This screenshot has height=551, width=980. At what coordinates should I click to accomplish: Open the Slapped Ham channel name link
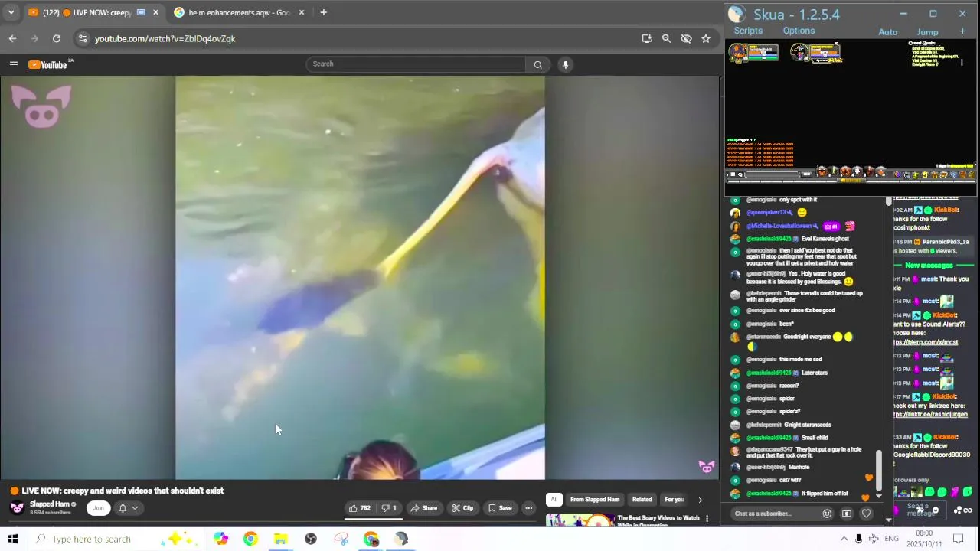tap(51, 504)
